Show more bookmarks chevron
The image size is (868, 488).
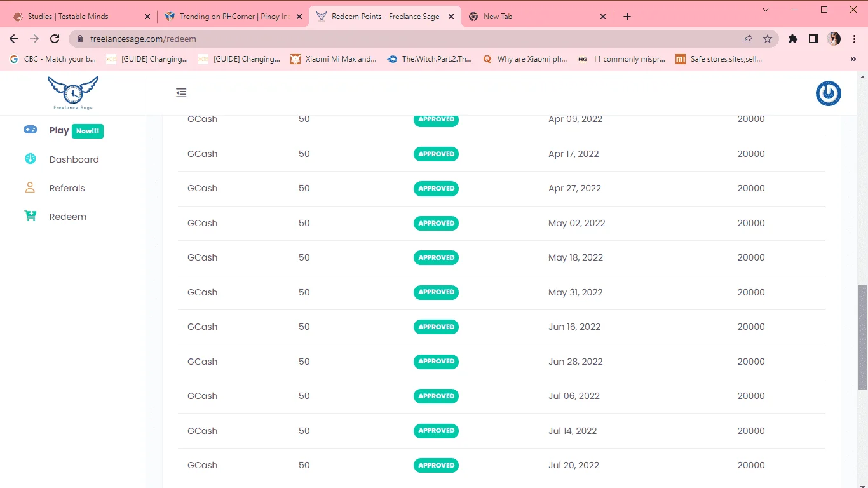pyautogui.click(x=853, y=59)
